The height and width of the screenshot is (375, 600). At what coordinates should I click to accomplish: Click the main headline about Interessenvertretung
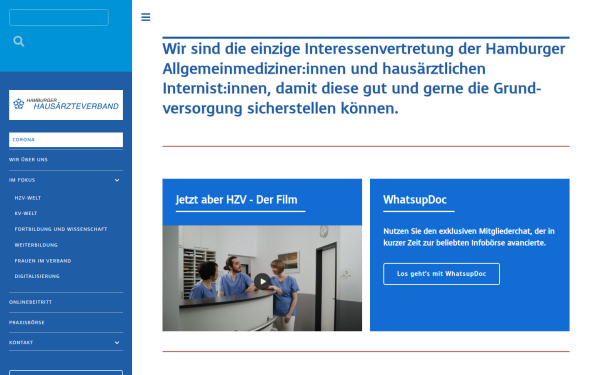coord(364,78)
